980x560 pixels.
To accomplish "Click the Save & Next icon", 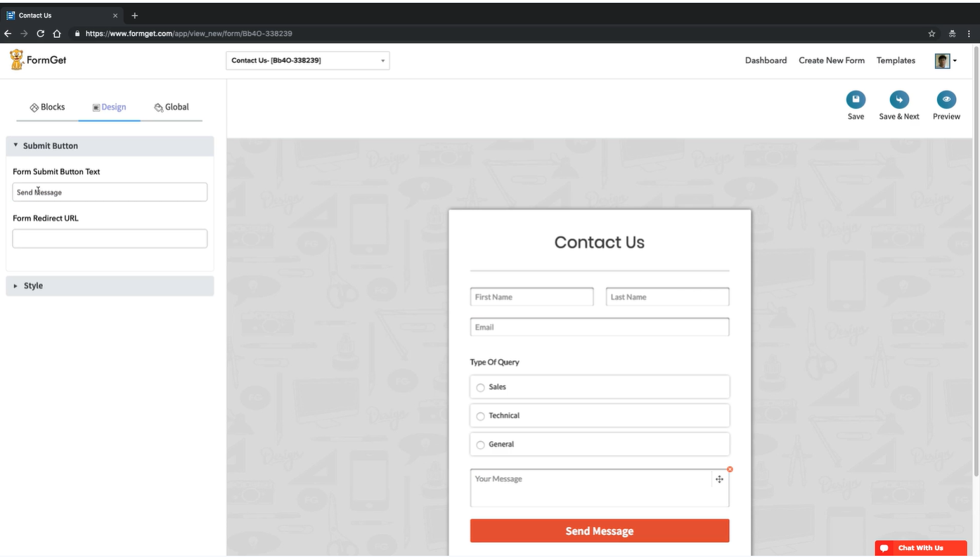I will coord(898,99).
